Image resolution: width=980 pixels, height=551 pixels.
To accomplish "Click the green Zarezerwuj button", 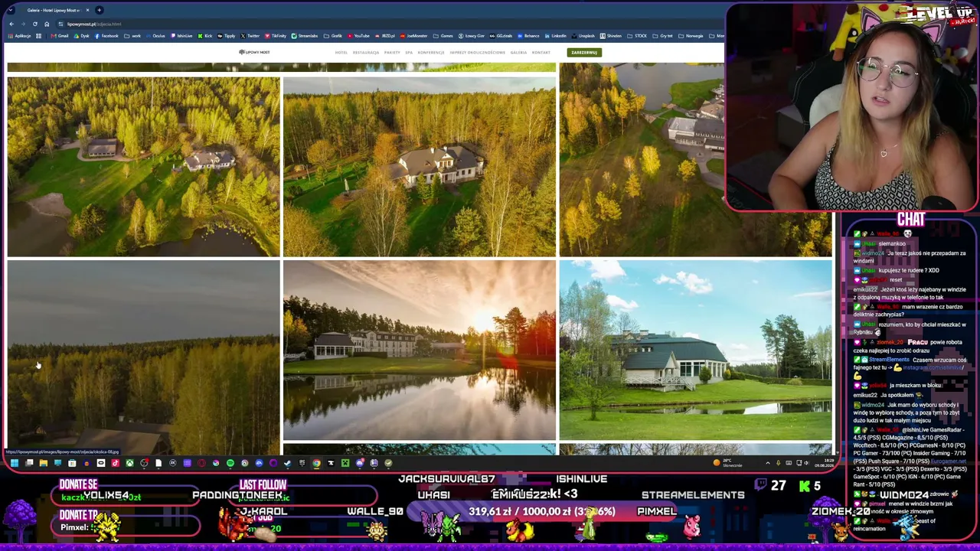I will (584, 53).
